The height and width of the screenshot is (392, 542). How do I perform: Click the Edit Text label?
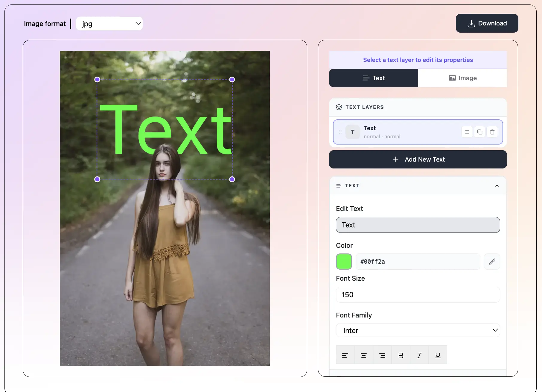click(349, 209)
